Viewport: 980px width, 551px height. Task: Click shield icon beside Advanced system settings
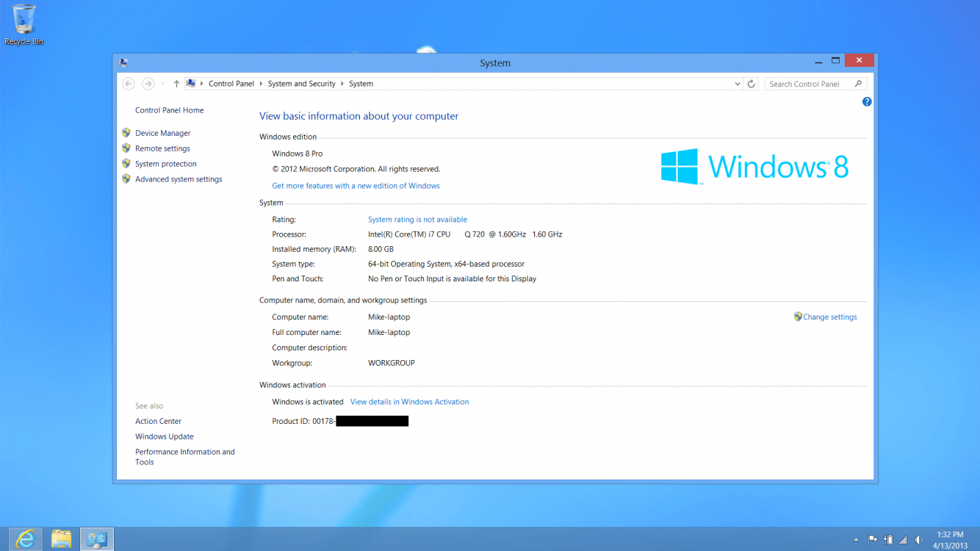[126, 179]
